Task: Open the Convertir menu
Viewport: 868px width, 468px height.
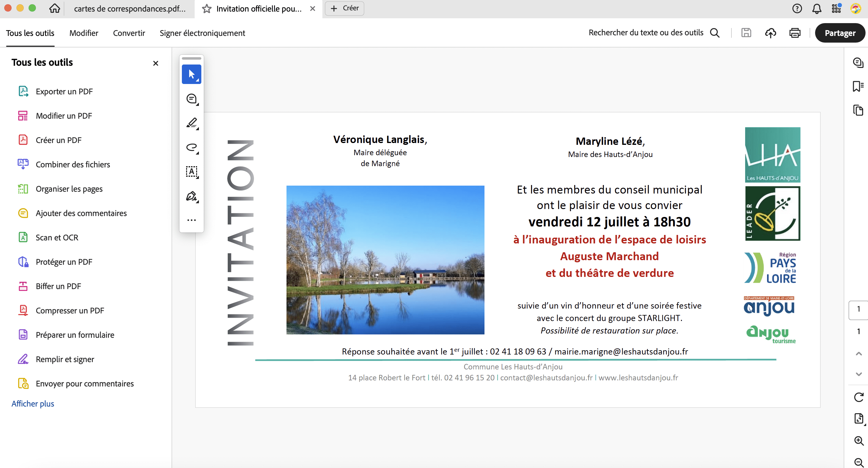Action: coord(129,33)
